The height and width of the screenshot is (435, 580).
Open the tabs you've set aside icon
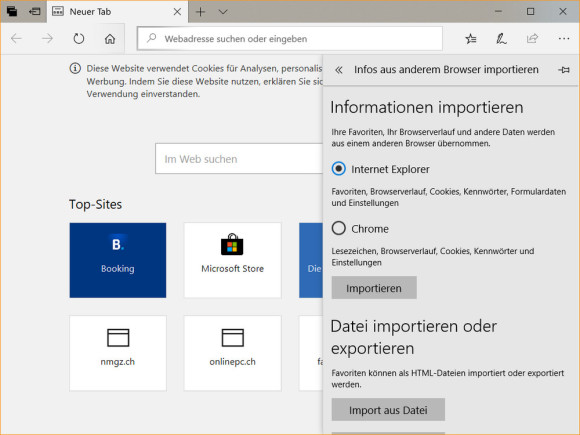pos(12,11)
